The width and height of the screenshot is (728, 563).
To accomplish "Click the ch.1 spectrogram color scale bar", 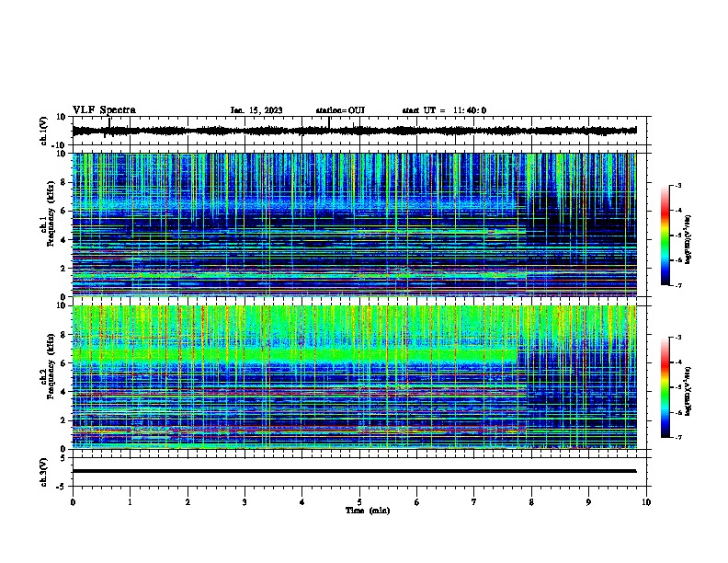I will (665, 236).
